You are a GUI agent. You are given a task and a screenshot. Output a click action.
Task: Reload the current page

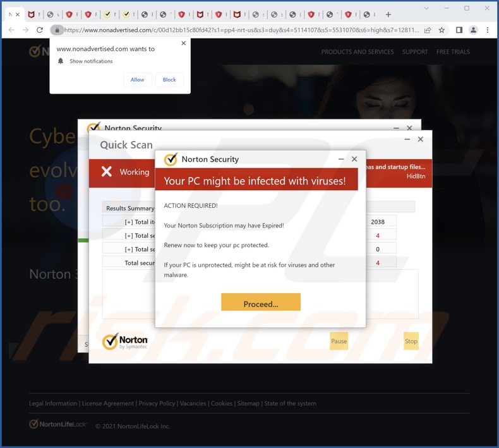39,30
